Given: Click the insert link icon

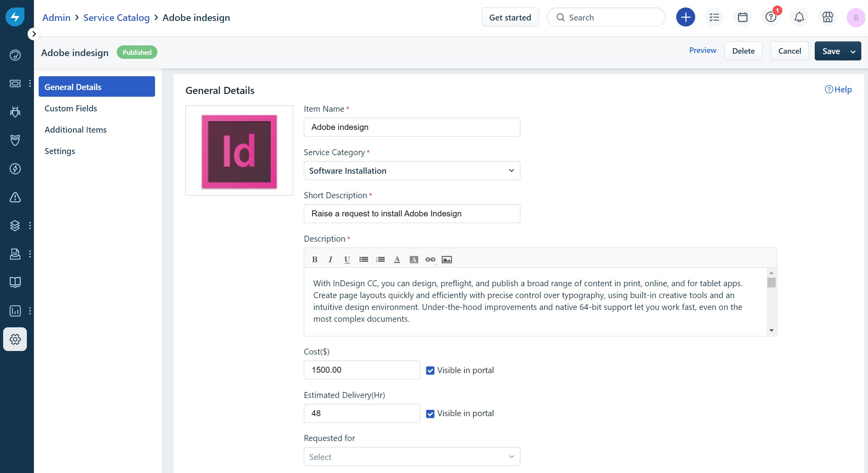Looking at the screenshot, I should [430, 259].
